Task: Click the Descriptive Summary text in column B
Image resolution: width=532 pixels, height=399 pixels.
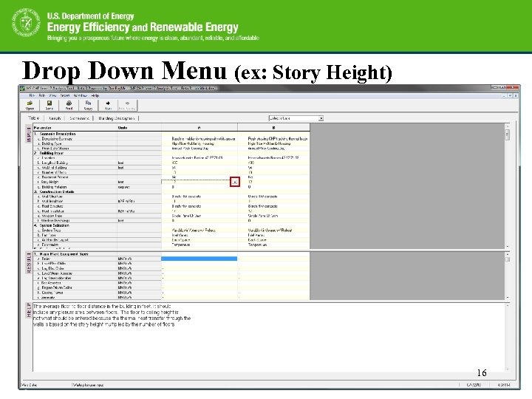Action: coord(278,138)
